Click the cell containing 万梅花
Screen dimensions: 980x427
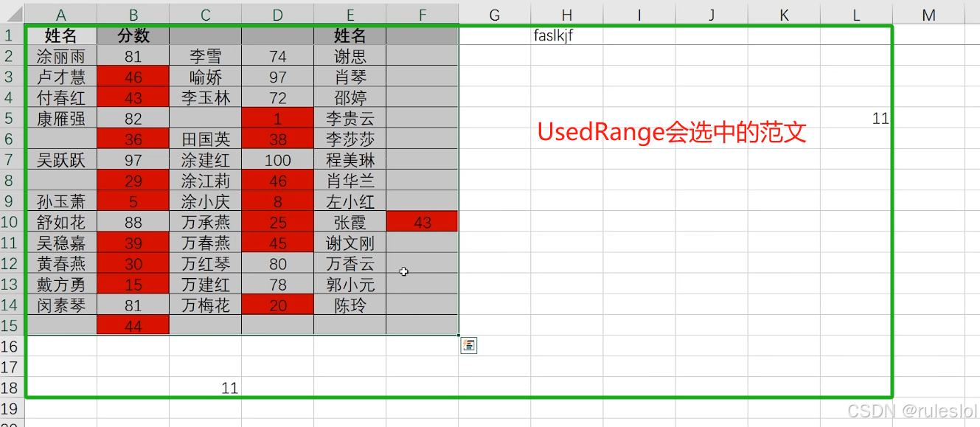(206, 305)
